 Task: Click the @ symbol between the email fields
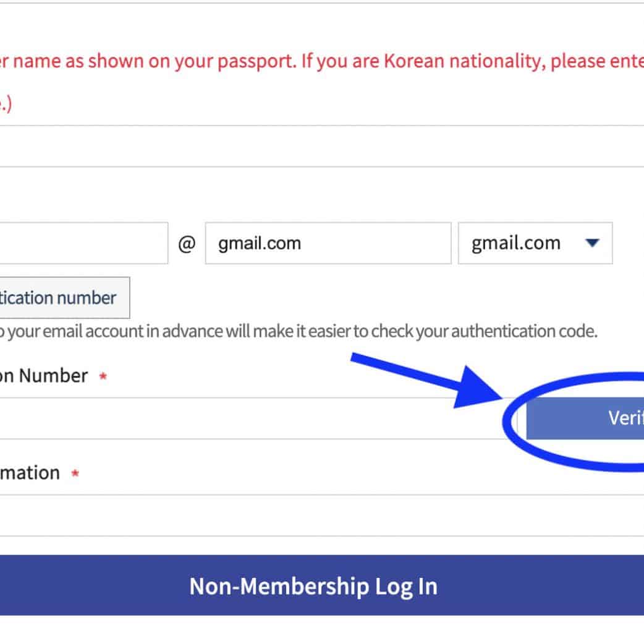[x=187, y=244]
